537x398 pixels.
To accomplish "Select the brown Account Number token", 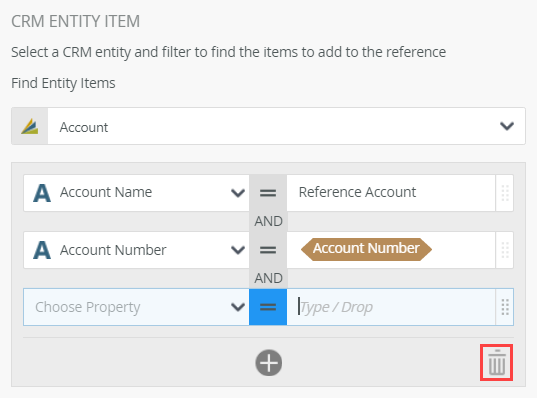I will point(366,249).
